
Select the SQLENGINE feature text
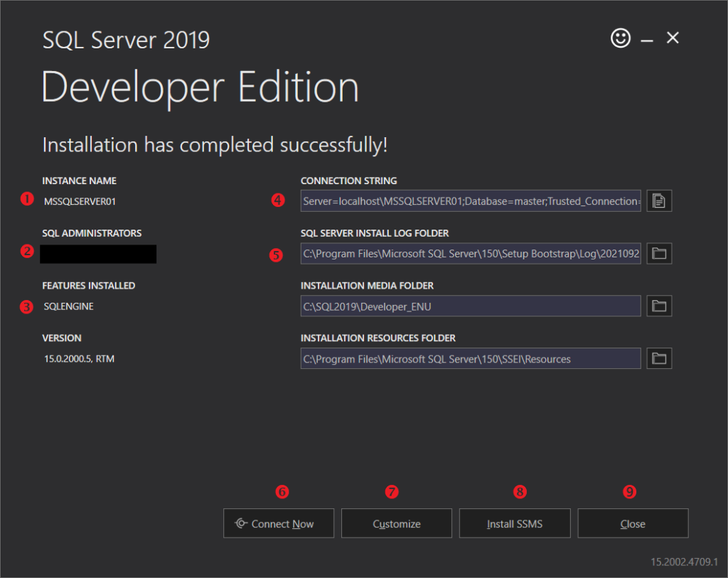(69, 306)
